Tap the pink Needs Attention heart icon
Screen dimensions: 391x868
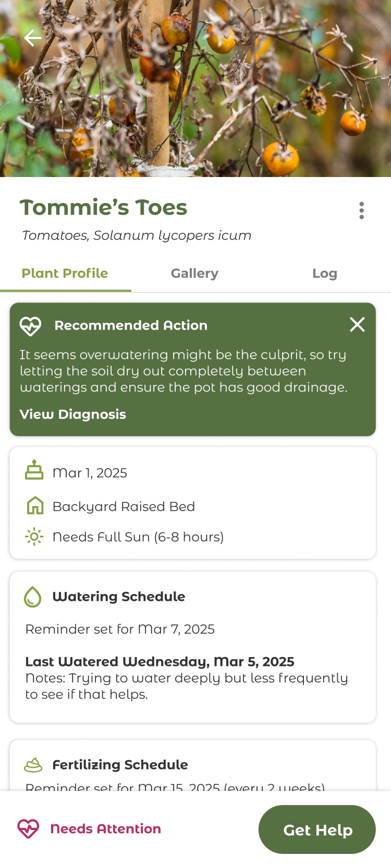coord(28,828)
